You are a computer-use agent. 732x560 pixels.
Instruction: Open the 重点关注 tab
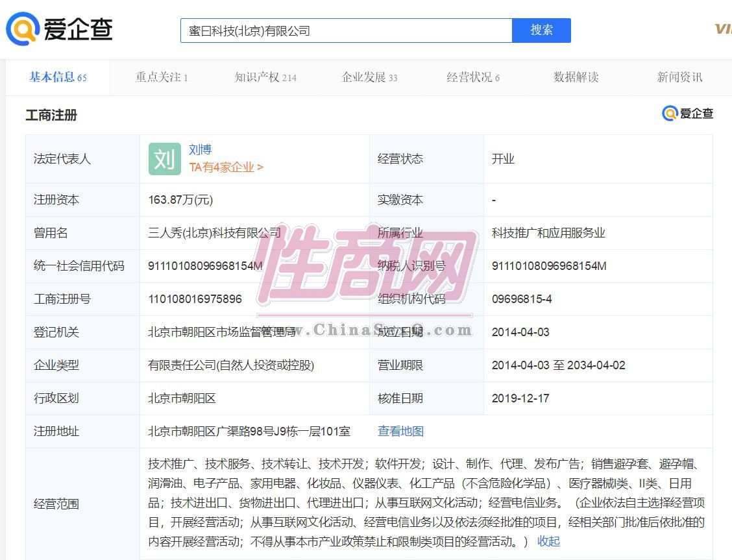pos(162,77)
